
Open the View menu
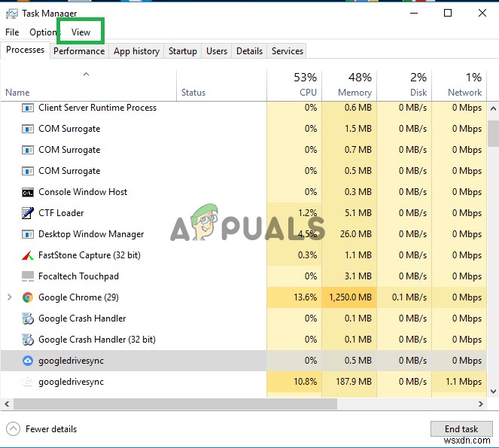81,32
